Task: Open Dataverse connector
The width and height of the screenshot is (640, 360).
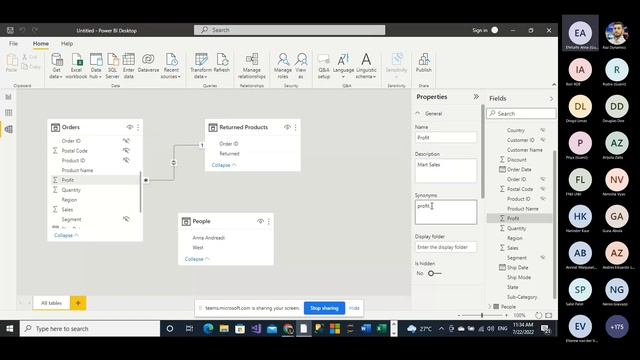Action: click(148, 63)
